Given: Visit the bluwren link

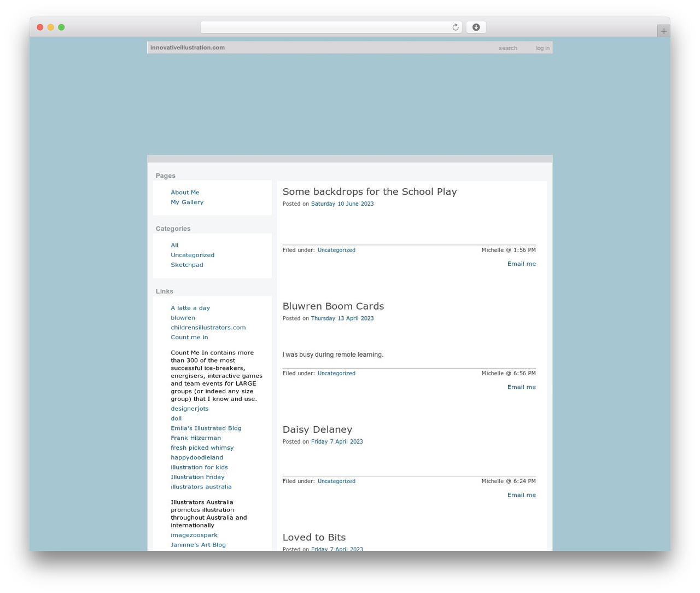Looking at the screenshot, I should (183, 318).
